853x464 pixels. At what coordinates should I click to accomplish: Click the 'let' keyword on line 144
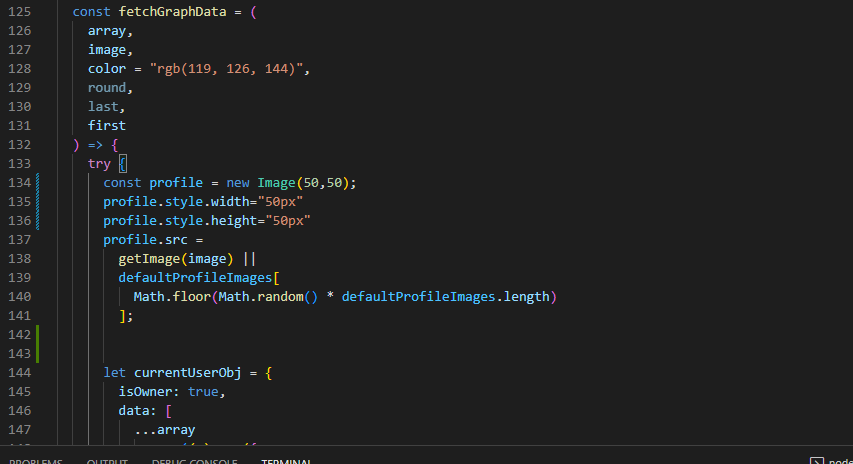tap(115, 373)
